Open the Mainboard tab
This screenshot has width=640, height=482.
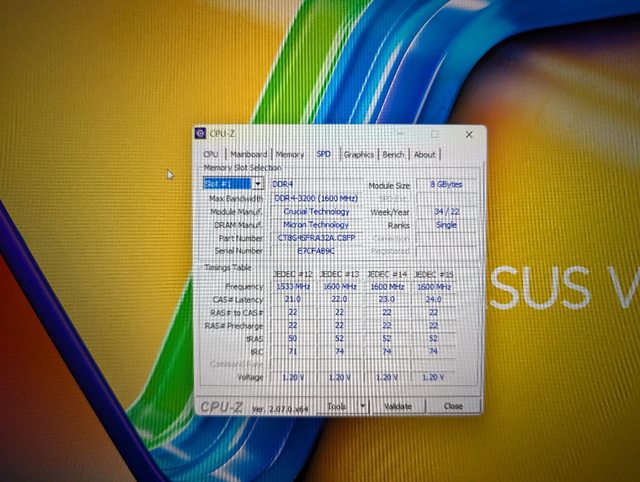tap(248, 154)
